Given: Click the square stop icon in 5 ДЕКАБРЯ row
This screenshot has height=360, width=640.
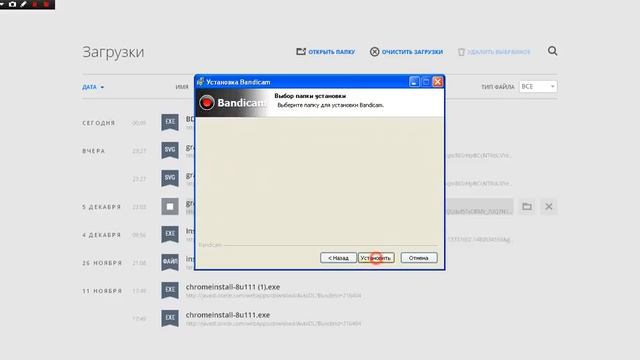Looking at the screenshot, I should click(170, 207).
